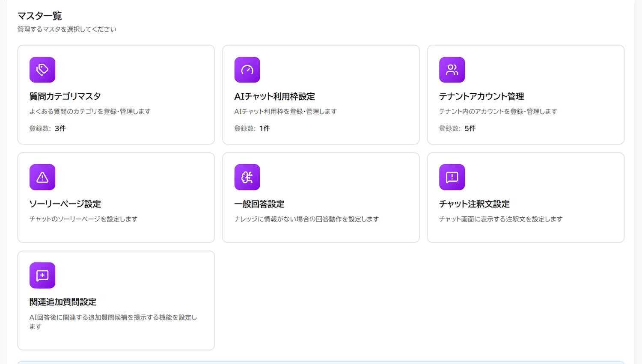Image resolution: width=642 pixels, height=364 pixels.
Task: Click description チャット画面に表示する注釈文を設定します
Action: [501, 219]
